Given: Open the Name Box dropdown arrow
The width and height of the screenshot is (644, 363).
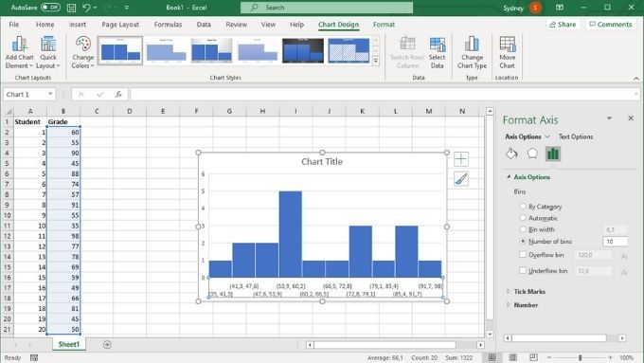Looking at the screenshot, I should click(x=50, y=94).
